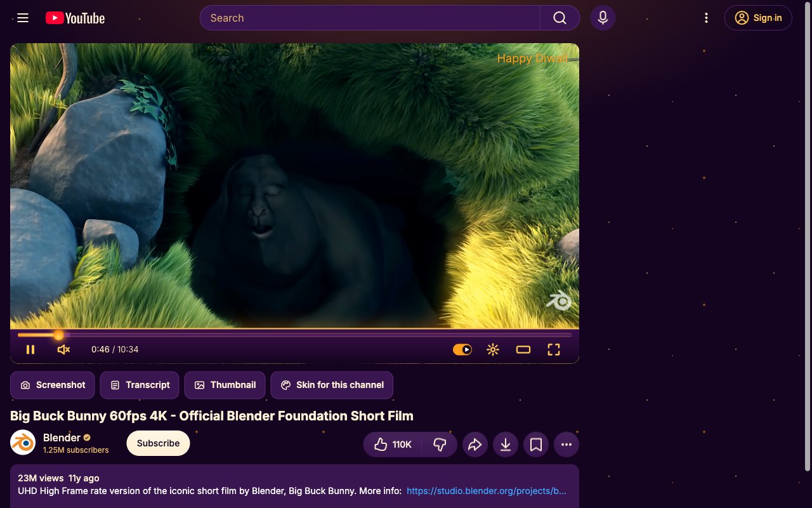812x508 pixels.
Task: Subscribe to the Blender channel
Action: (158, 443)
